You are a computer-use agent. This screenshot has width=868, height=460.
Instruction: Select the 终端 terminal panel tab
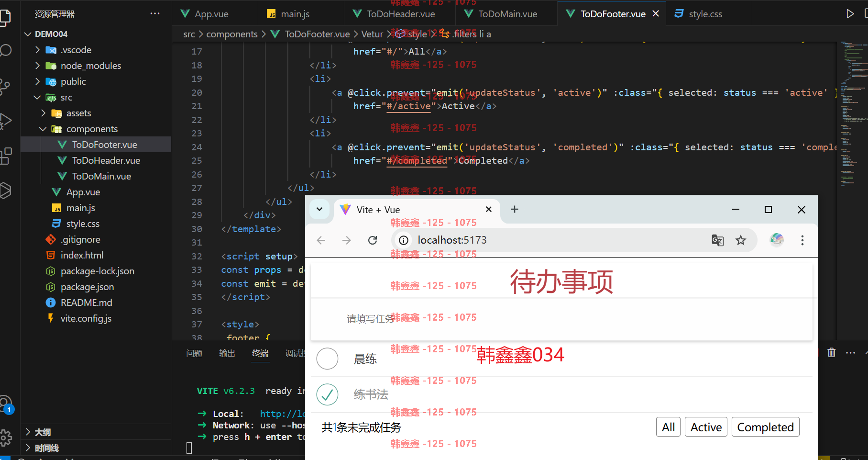260,353
